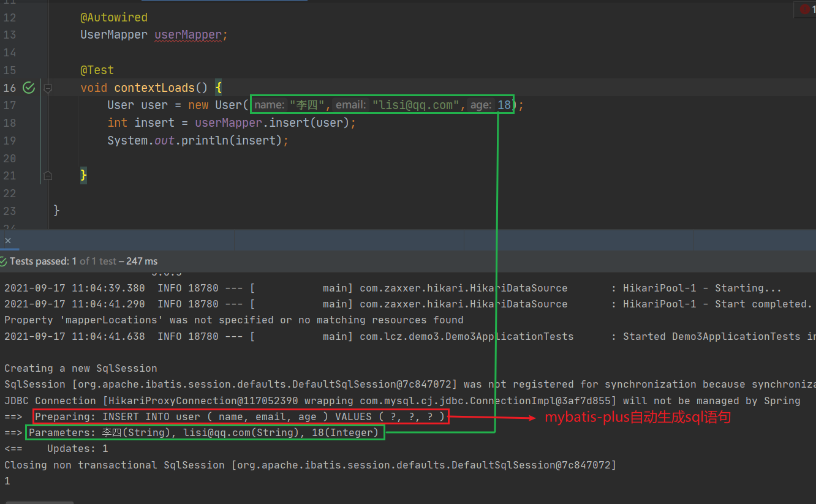
Task: Click line number 13 in the gutter
Action: coord(10,35)
